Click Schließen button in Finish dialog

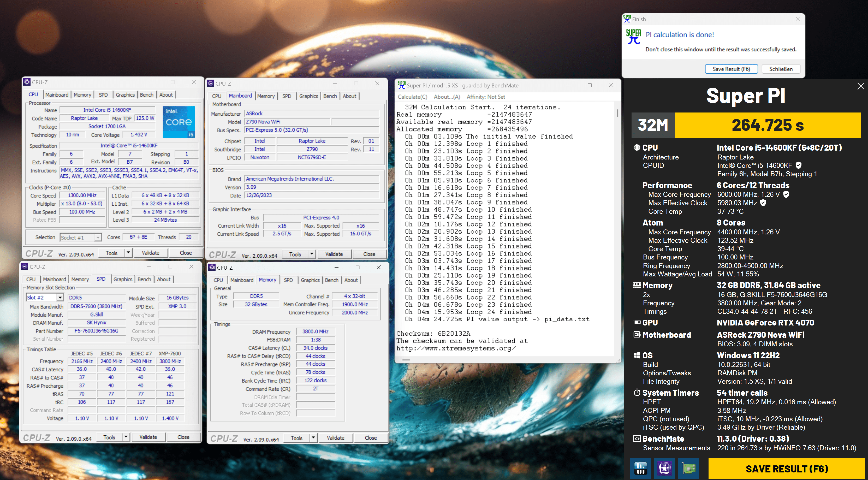[x=781, y=69]
